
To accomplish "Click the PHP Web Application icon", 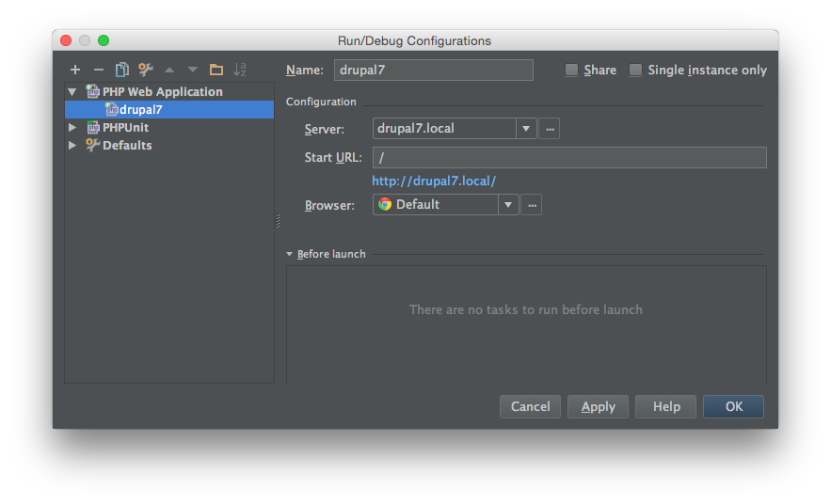I will pos(93,91).
